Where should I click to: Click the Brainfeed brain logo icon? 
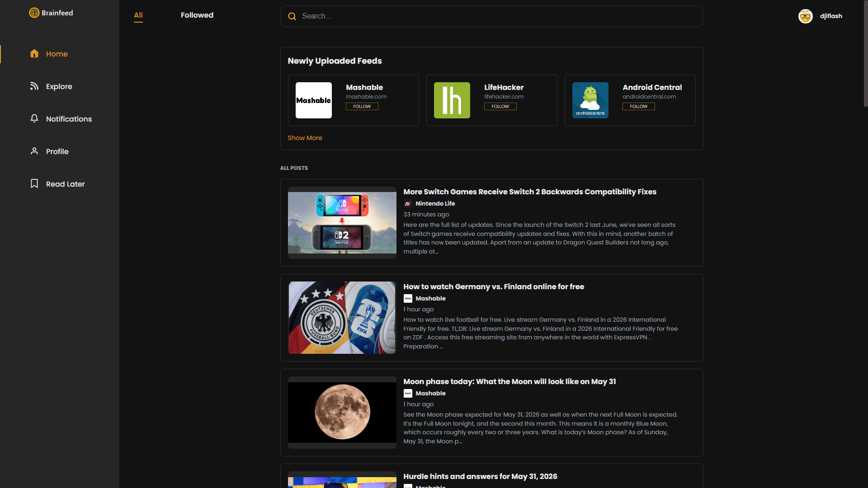pos(34,13)
